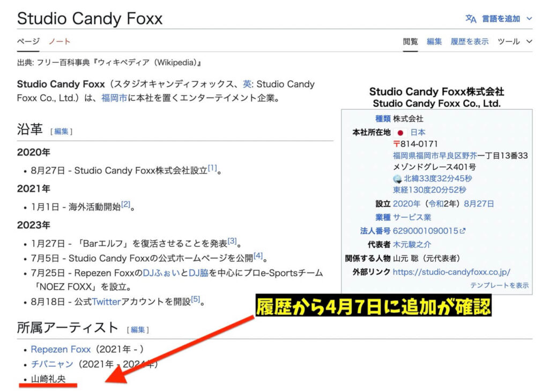Click external-link icon after corporate number
This screenshot has height=392, width=549.
click(463, 231)
